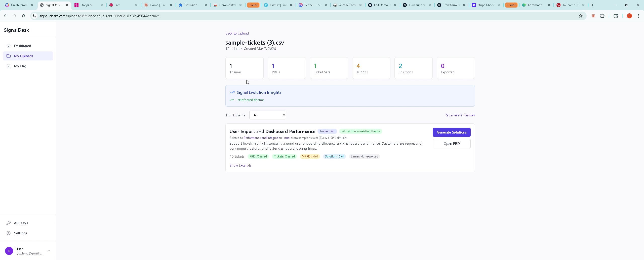Click the My Org building icon
The height and width of the screenshot is (260, 644).
coord(9,66)
